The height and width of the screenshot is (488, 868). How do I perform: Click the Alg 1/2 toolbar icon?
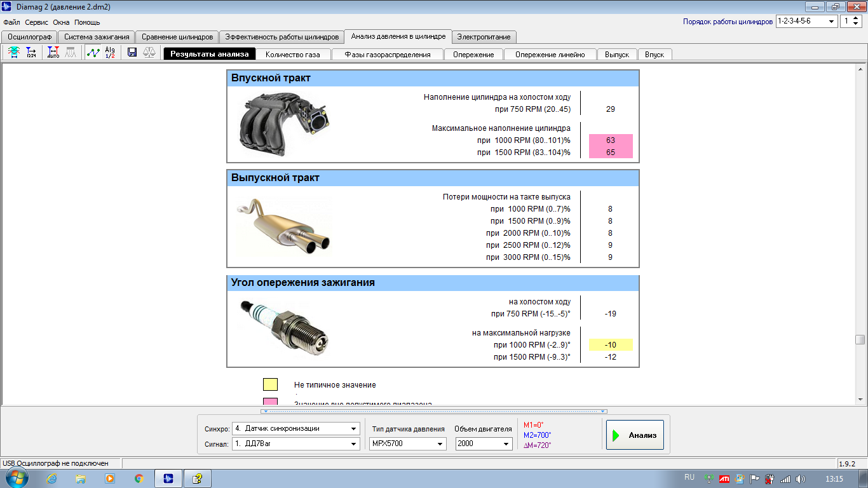109,53
